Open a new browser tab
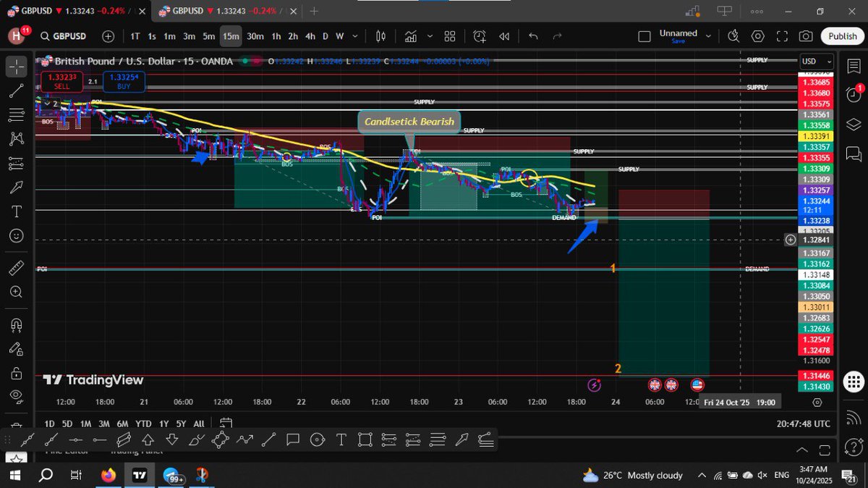Viewport: 868px width, 488px height. pos(314,11)
